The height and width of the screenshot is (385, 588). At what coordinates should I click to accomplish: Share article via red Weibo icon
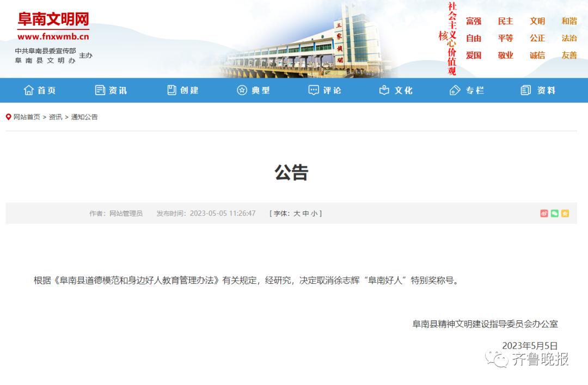(544, 214)
